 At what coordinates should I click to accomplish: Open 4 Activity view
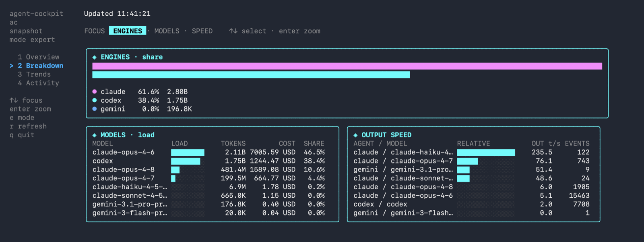tap(39, 83)
